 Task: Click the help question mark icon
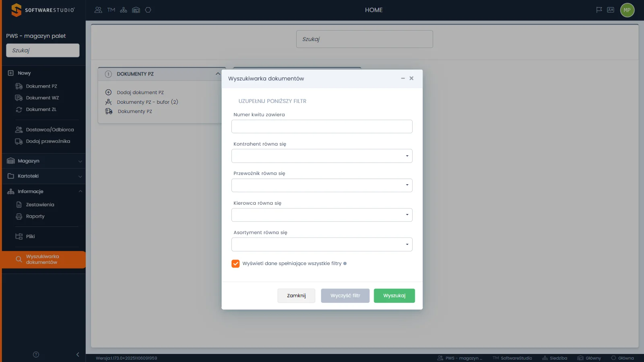(36, 354)
